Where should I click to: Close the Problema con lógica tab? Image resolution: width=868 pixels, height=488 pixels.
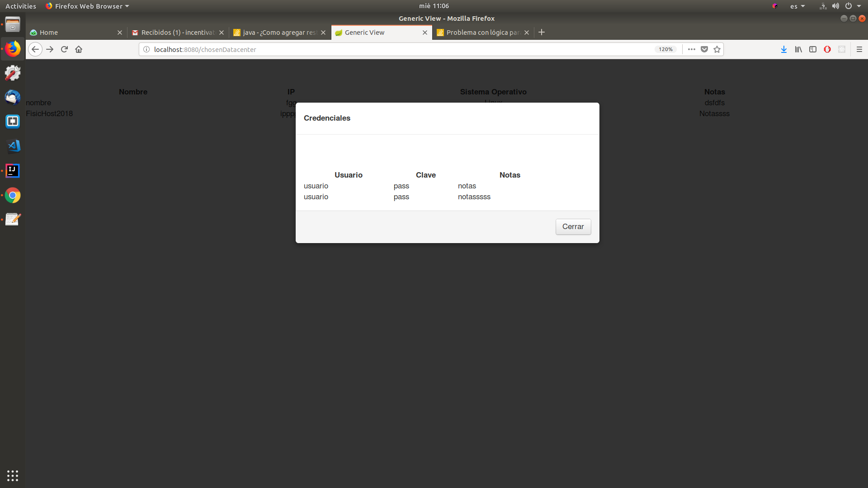coord(527,33)
